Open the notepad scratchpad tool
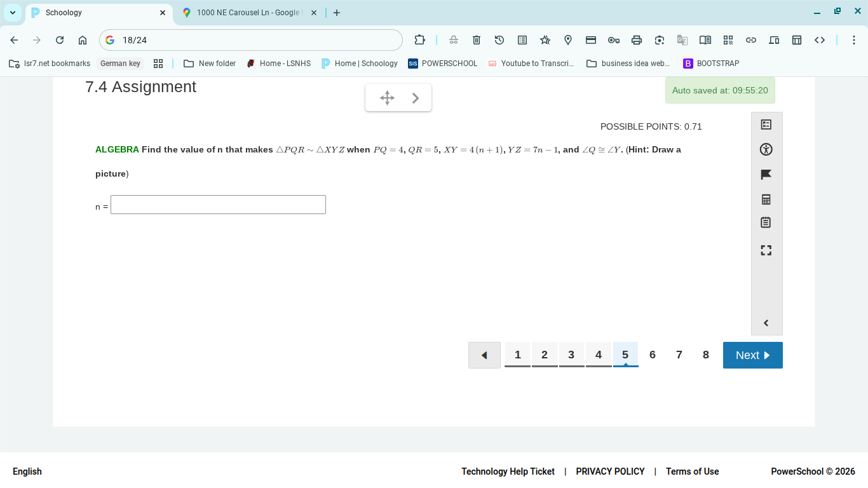The height and width of the screenshot is (488, 868). pos(766,222)
